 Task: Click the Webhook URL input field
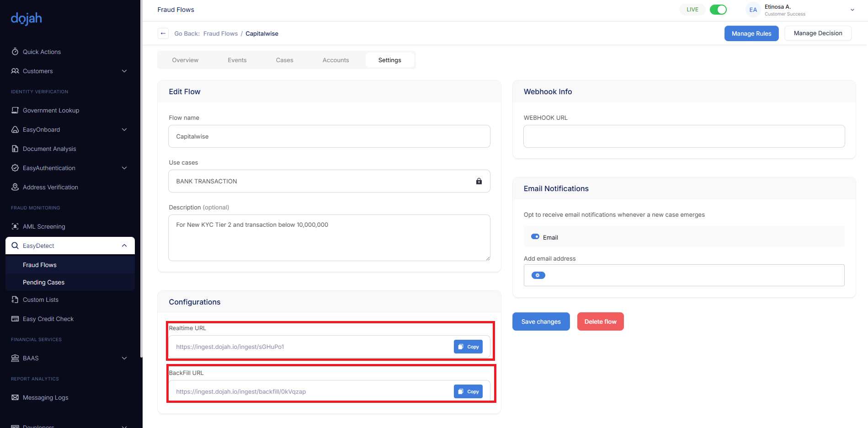coord(684,136)
